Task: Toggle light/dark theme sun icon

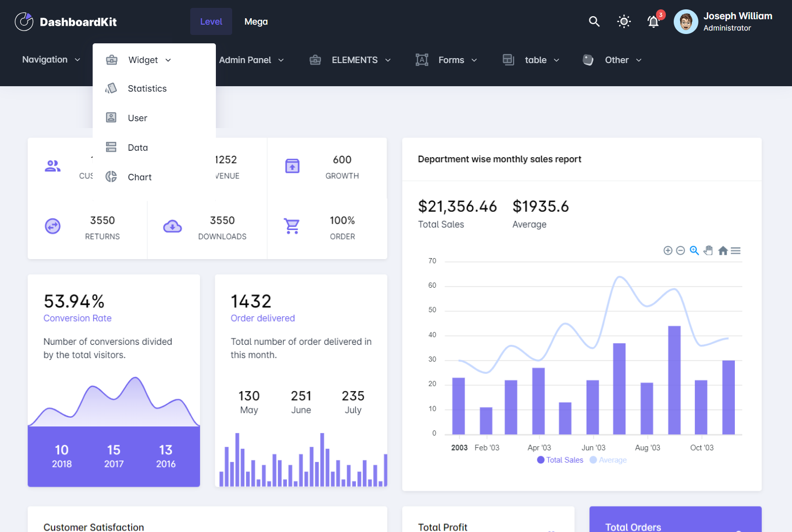Action: (624, 22)
